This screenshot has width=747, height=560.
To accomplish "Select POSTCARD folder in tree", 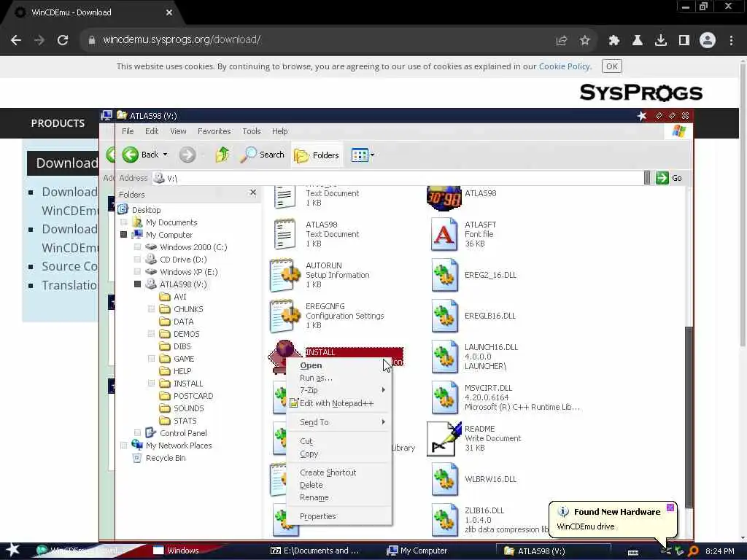I will [193, 396].
